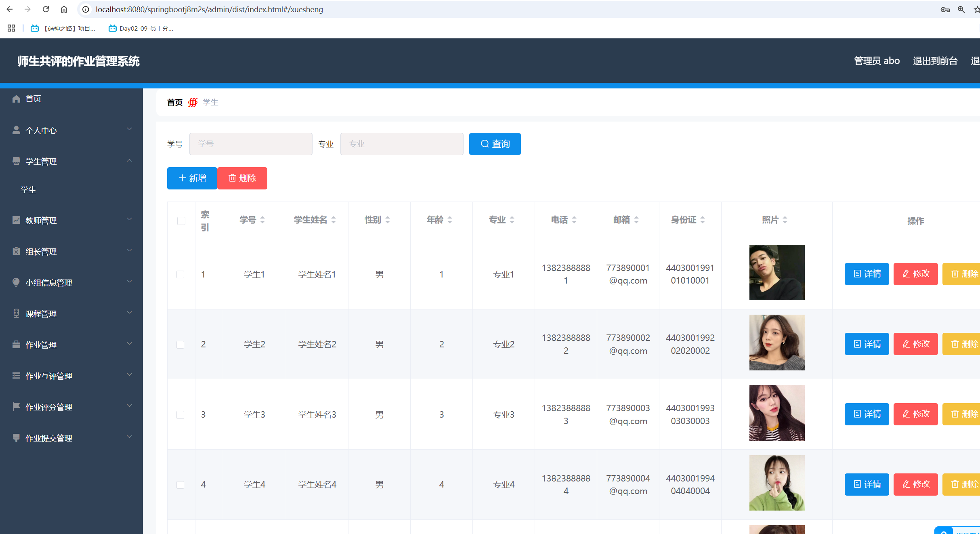Image resolution: width=980 pixels, height=534 pixels.
Task: Click the 照片 column sort arrows
Action: 785,220
